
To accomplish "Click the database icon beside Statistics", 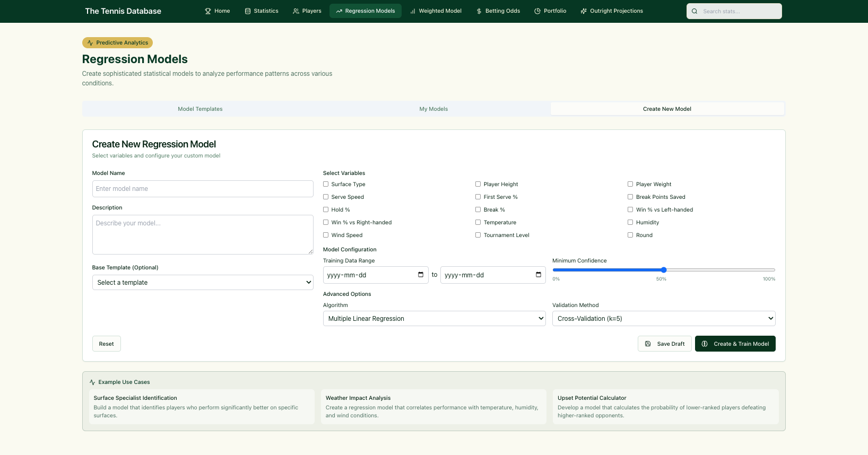I will point(248,11).
